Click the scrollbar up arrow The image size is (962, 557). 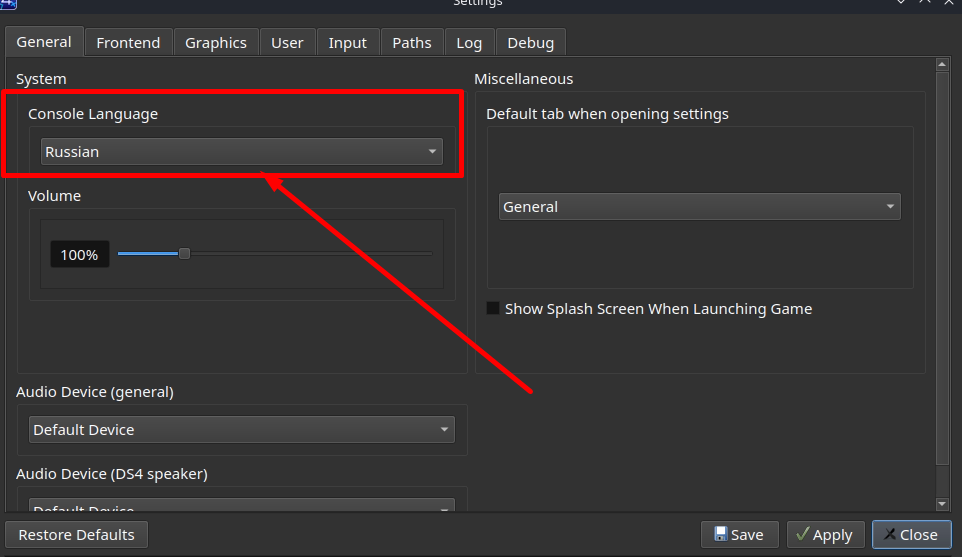[x=942, y=66]
